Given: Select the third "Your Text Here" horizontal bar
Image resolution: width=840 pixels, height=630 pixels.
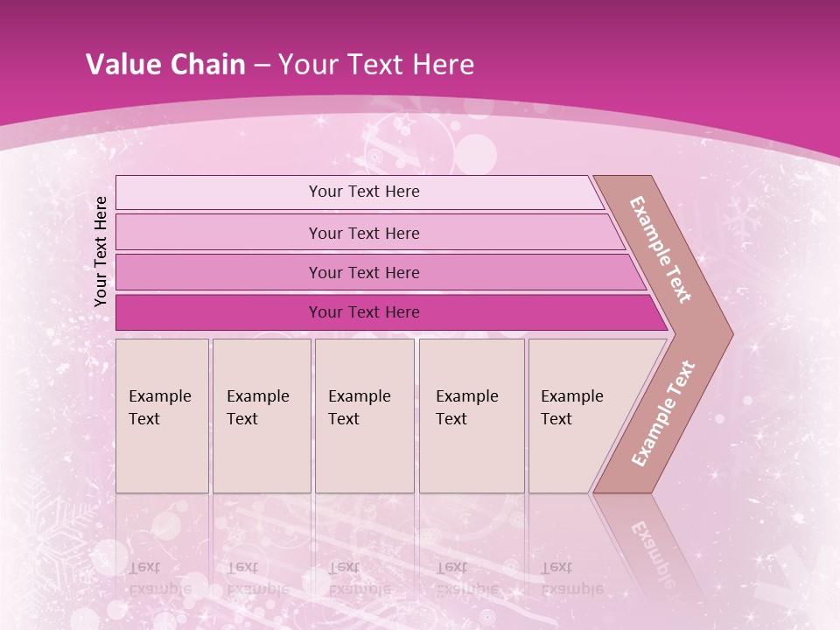Looking at the screenshot, I should [364, 272].
